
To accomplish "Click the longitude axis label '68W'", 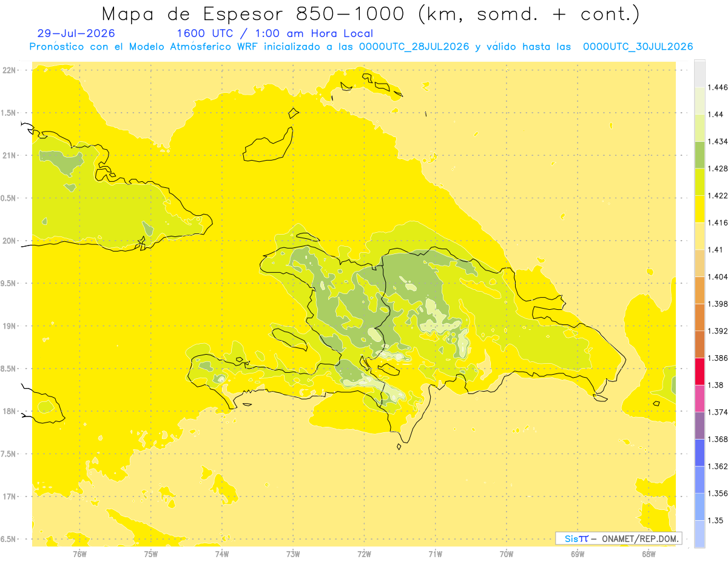I will pyautogui.click(x=649, y=554).
